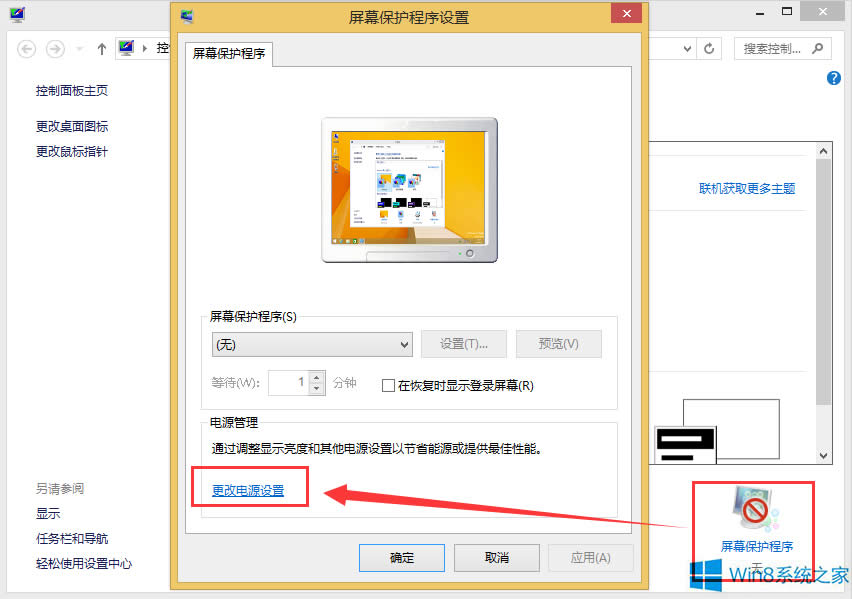The width and height of the screenshot is (852, 599).
Task: Click the dialog title bar monitor icon
Action: tap(188, 15)
